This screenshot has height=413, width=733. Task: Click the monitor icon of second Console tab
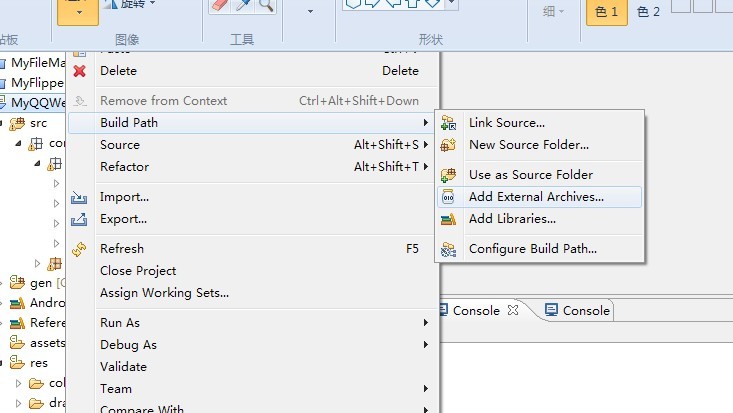point(552,310)
